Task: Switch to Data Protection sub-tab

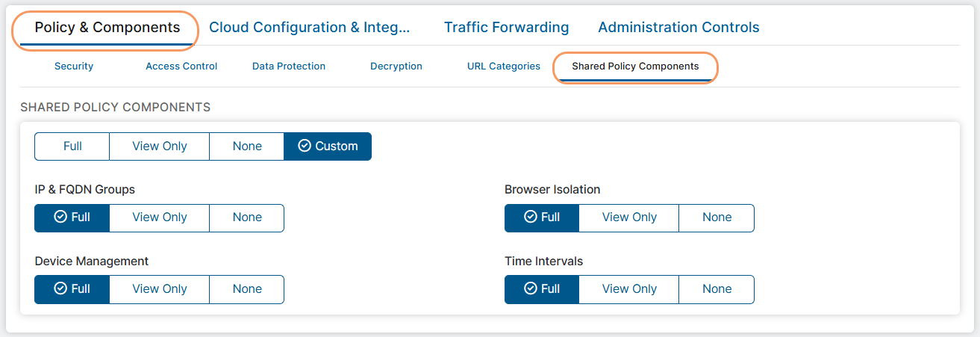Action: coord(289,67)
